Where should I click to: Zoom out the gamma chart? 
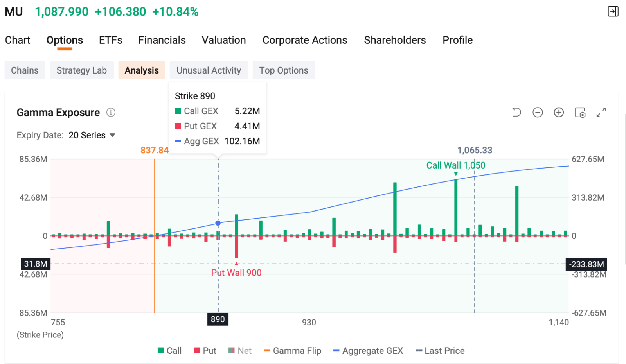(538, 113)
